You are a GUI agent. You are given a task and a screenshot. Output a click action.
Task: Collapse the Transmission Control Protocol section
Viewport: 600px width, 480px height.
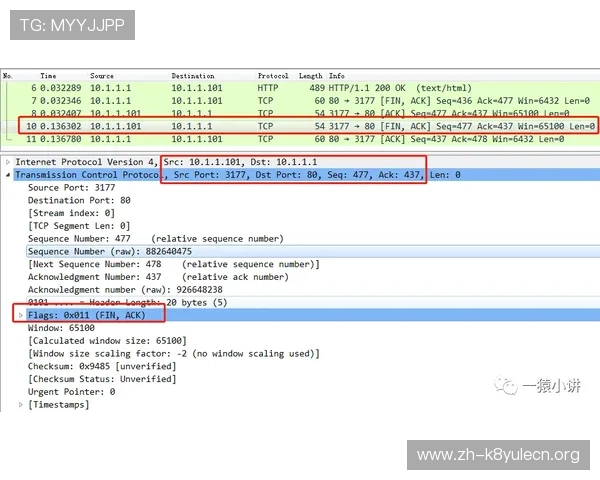coord(8,175)
